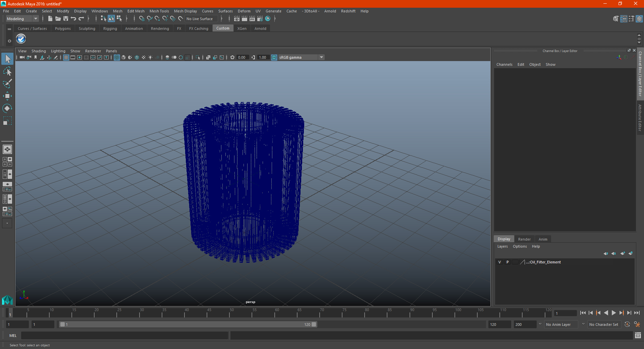Click the MEL command input field
Image resolution: width=644 pixels, height=349 pixels.
click(x=124, y=335)
